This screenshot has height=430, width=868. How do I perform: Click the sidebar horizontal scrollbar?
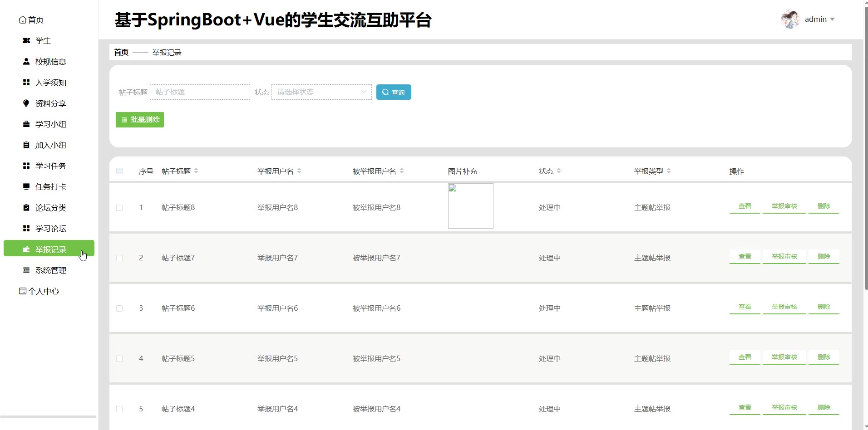(48, 416)
